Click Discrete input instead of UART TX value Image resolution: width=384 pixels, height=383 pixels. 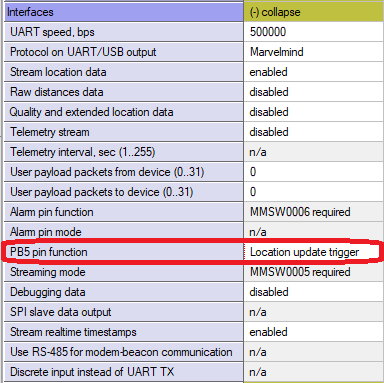coord(313,372)
